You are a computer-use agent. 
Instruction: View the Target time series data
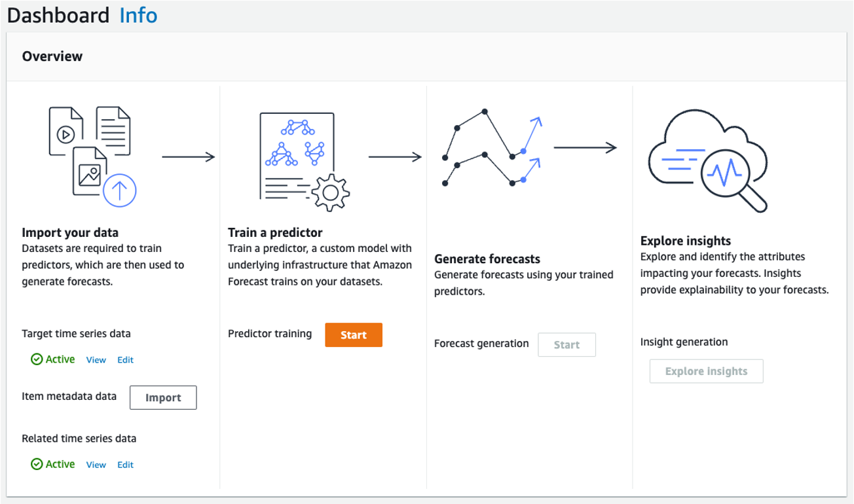click(96, 360)
